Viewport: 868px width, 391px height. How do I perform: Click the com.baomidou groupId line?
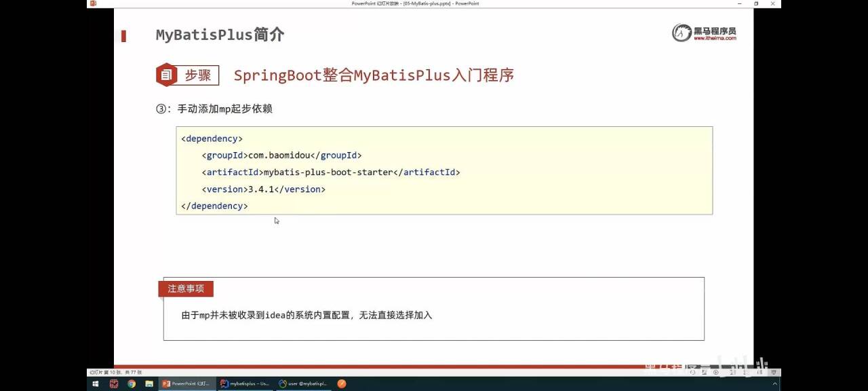281,155
